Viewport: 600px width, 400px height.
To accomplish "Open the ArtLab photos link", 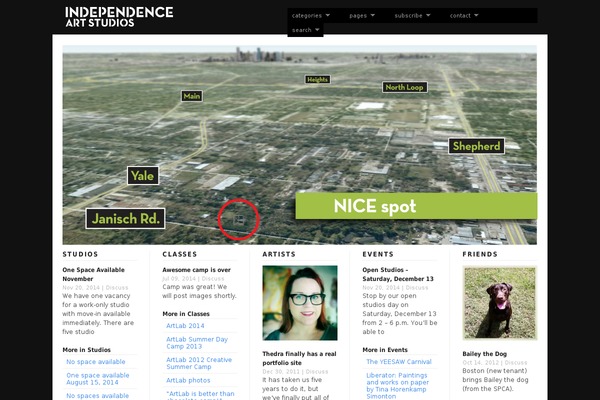I will [188, 380].
